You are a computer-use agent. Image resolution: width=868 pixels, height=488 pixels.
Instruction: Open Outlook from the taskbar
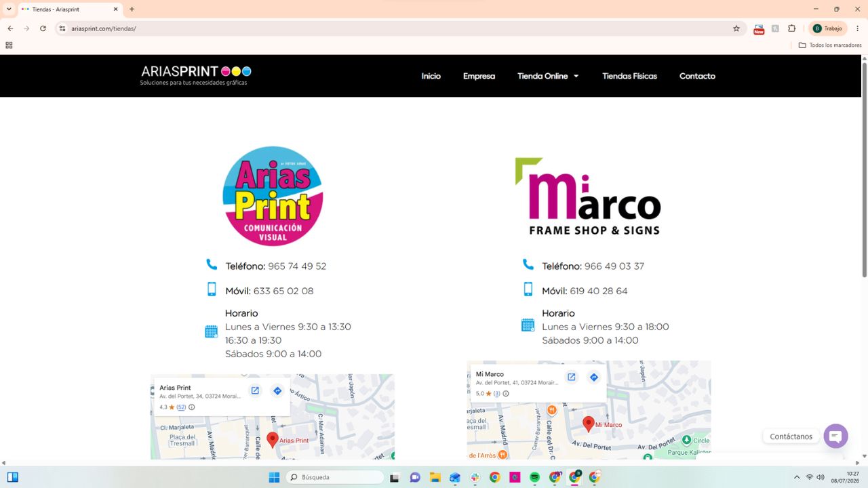tap(455, 477)
